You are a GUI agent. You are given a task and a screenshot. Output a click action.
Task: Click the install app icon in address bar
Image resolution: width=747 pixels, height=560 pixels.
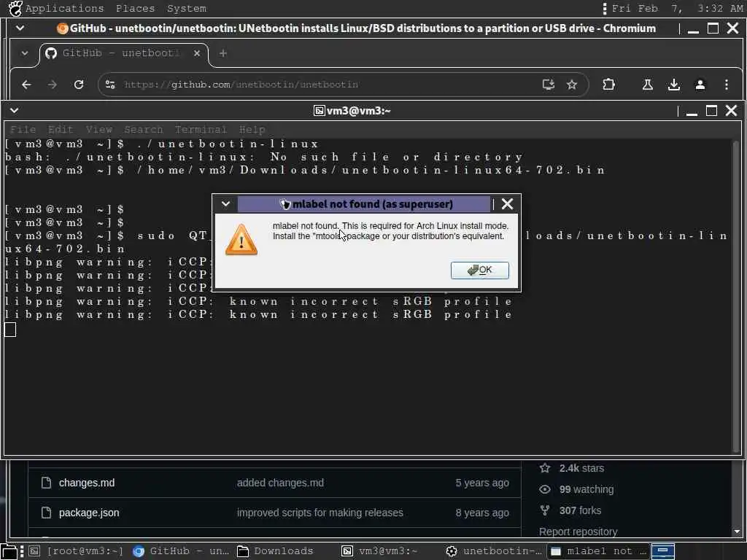tap(549, 85)
